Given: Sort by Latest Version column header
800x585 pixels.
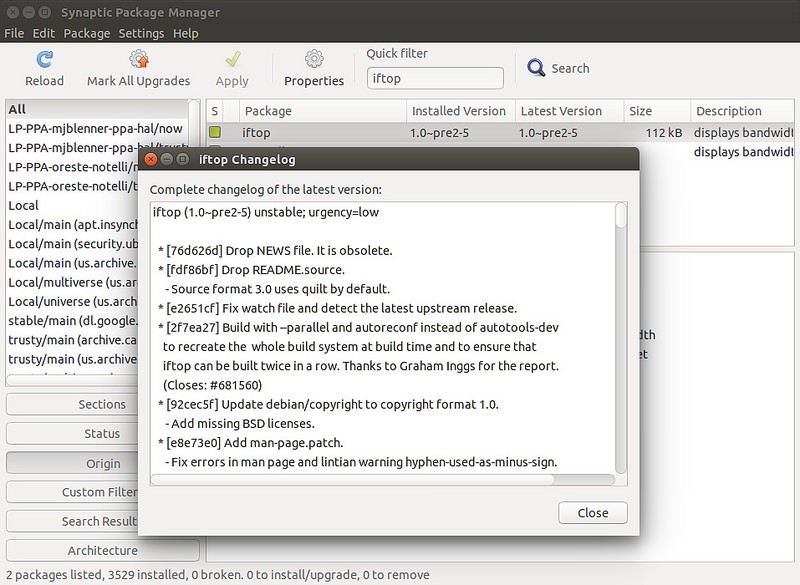Looking at the screenshot, I should [x=569, y=111].
